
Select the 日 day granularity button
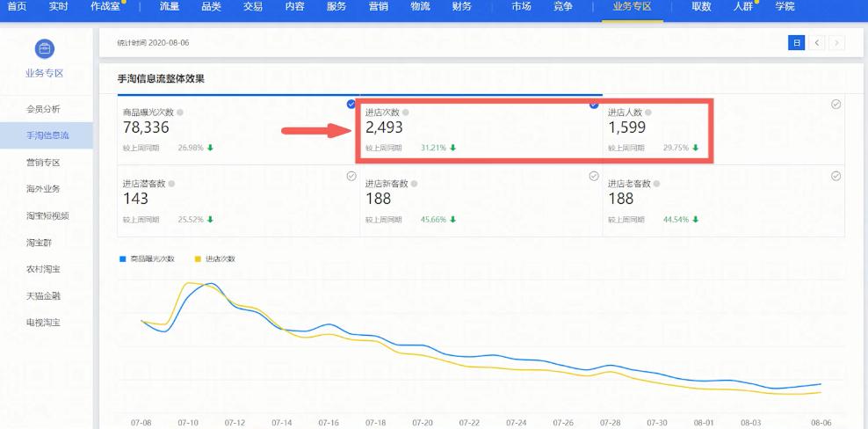(796, 43)
